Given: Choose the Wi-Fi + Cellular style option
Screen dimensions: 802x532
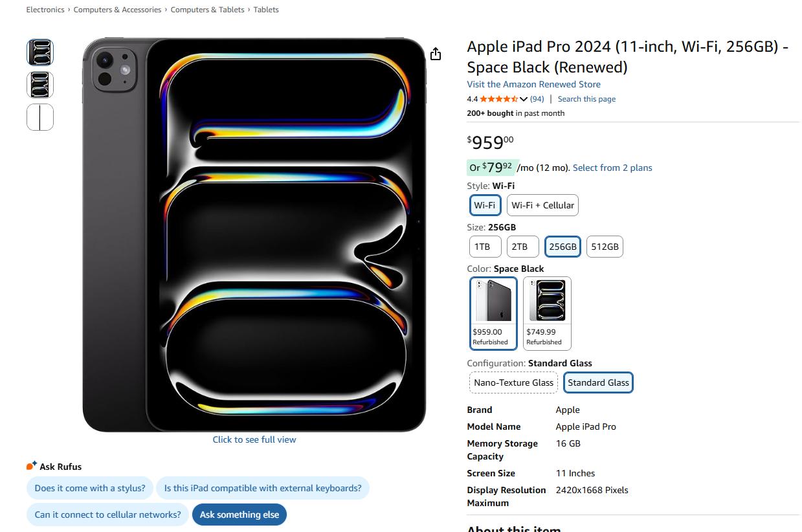Looking at the screenshot, I should [x=542, y=205].
